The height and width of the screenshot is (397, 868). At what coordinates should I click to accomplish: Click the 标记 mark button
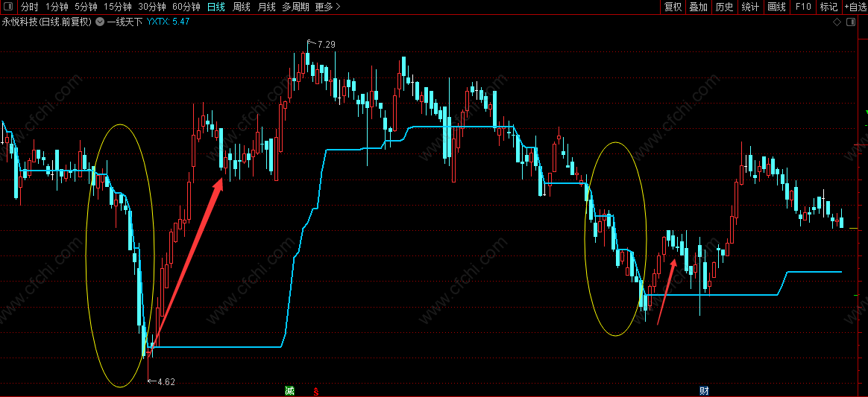tap(828, 7)
